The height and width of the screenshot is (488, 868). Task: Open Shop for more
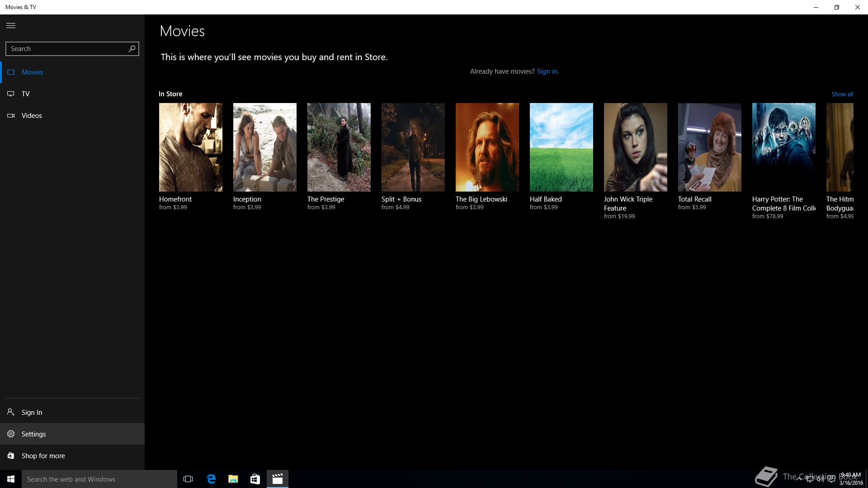[72, 456]
